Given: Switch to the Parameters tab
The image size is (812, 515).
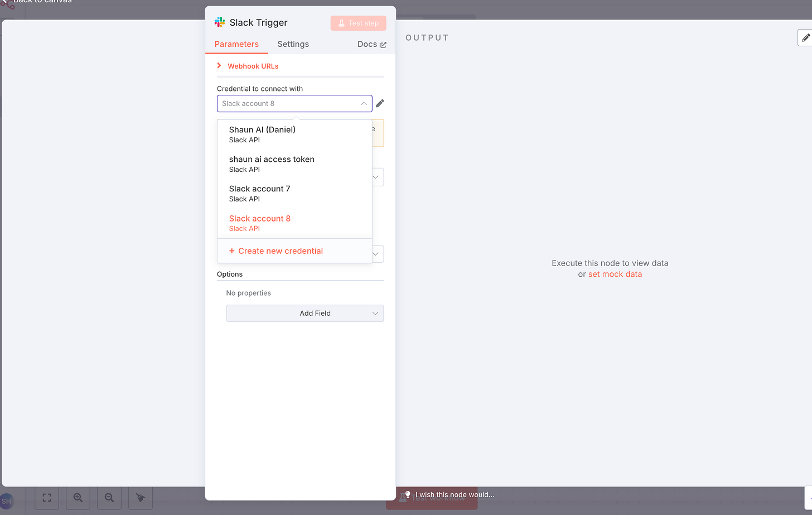Looking at the screenshot, I should pyautogui.click(x=236, y=44).
